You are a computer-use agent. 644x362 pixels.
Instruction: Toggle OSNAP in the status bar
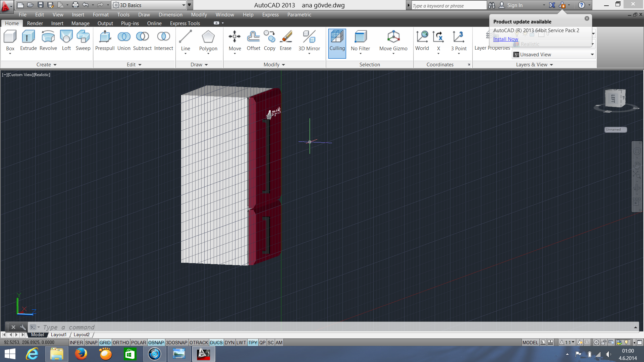tap(156, 343)
